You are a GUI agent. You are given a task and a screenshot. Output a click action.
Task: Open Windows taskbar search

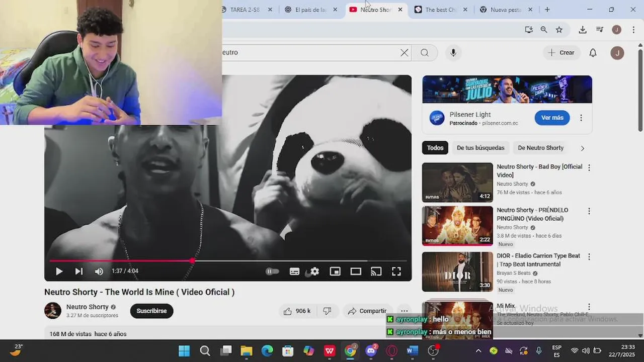pyautogui.click(x=205, y=350)
